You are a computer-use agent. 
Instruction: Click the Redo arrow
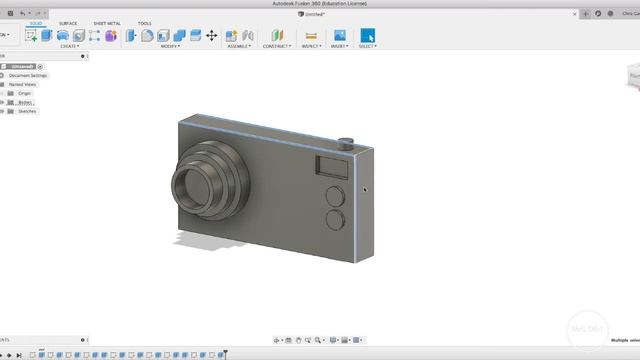coord(38,13)
